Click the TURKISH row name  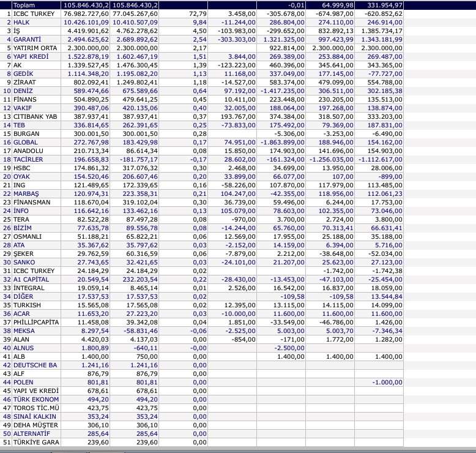pos(27,305)
